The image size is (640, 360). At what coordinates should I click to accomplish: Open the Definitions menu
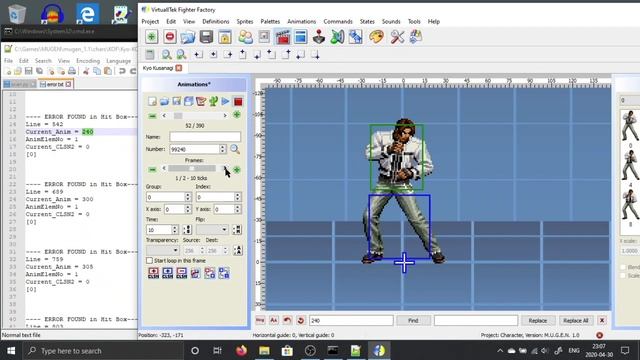pos(216,21)
